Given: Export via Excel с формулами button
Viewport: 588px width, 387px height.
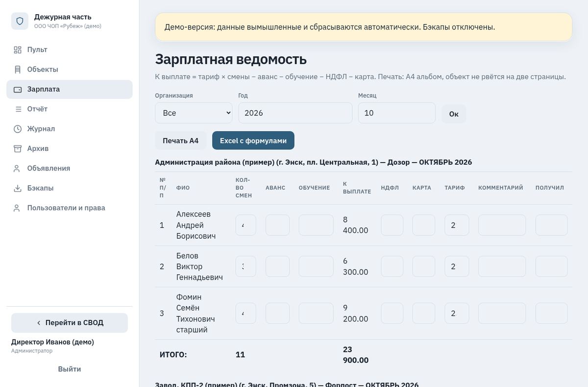Looking at the screenshot, I should (x=253, y=141).
